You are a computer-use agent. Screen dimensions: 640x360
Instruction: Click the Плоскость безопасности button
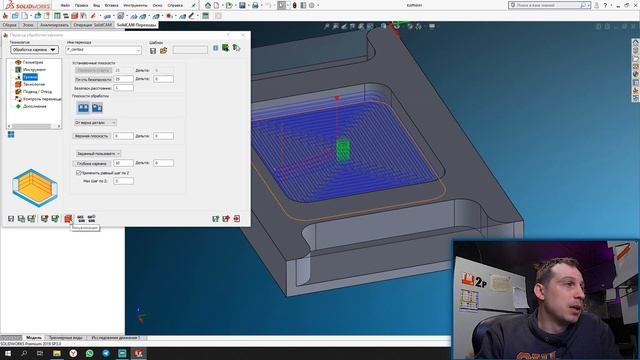(x=93, y=79)
